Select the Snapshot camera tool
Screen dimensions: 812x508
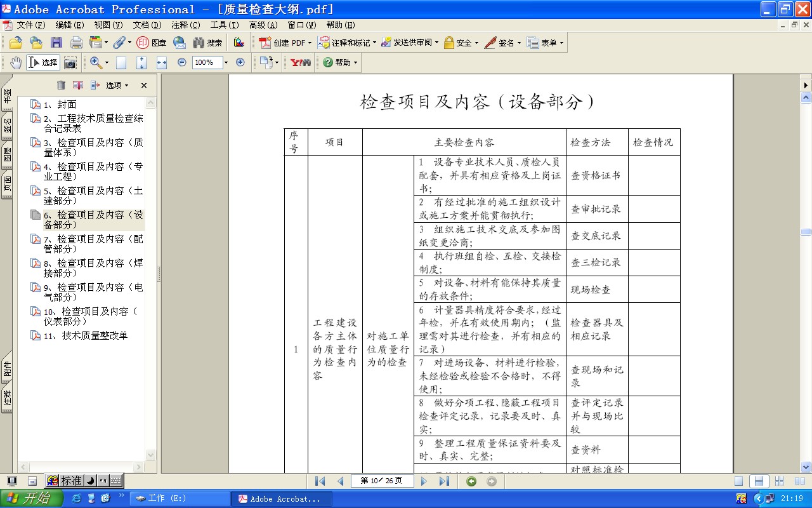coord(70,62)
